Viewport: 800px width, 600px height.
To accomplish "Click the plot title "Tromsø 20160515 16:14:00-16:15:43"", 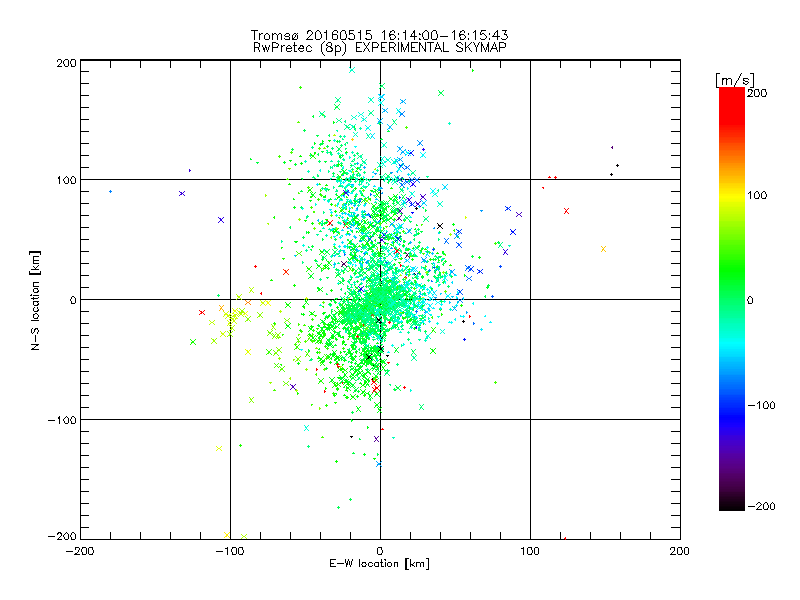I will coord(379,35).
